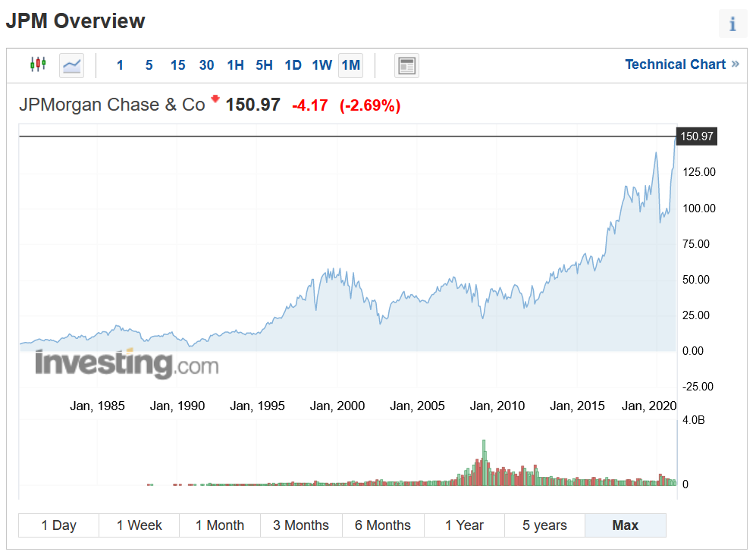Switch to the 6 Months range

[x=383, y=525]
